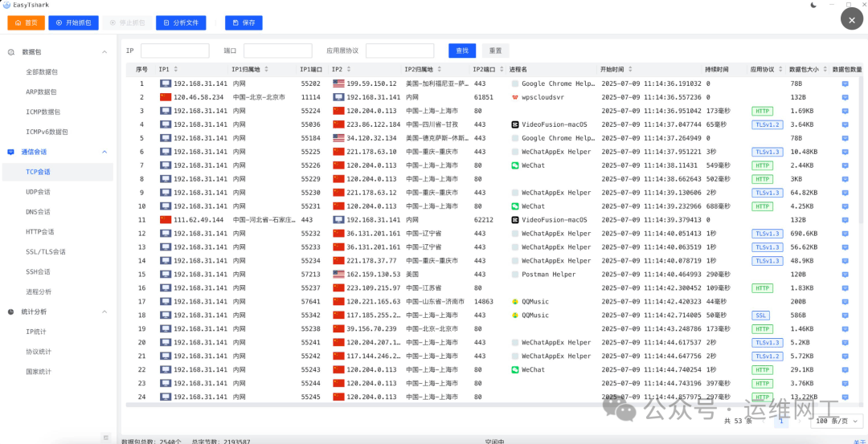868x444 pixels.
Task: Sort table by IP1 column arrows
Action: (176, 70)
